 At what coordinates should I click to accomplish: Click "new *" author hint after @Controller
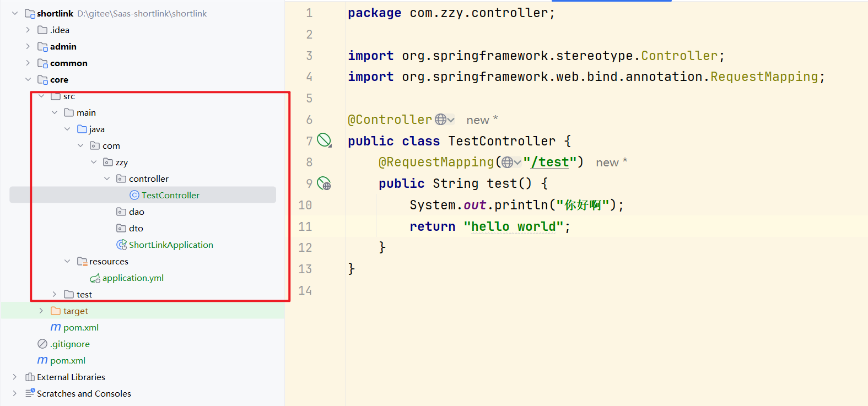point(482,120)
